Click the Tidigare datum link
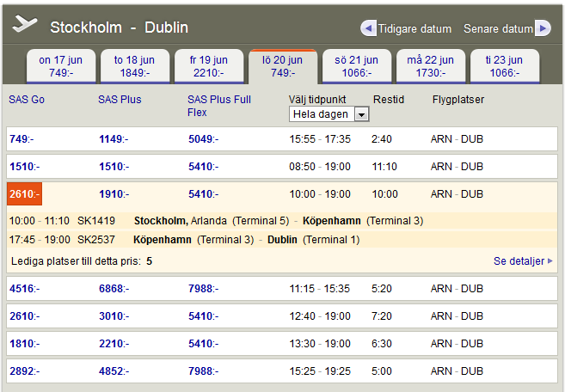The image size is (571, 392). [414, 28]
